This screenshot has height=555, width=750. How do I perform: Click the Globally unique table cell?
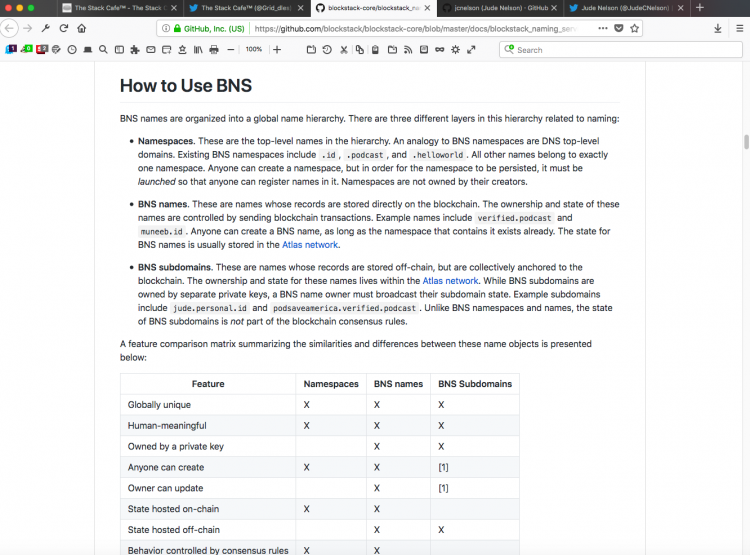(208, 405)
